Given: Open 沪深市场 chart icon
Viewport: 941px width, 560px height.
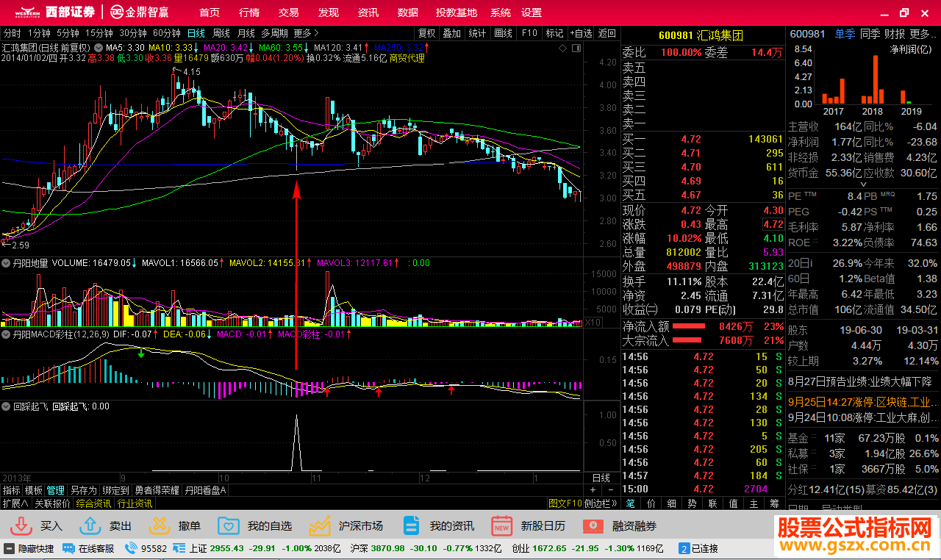Looking at the screenshot, I should (x=320, y=525).
